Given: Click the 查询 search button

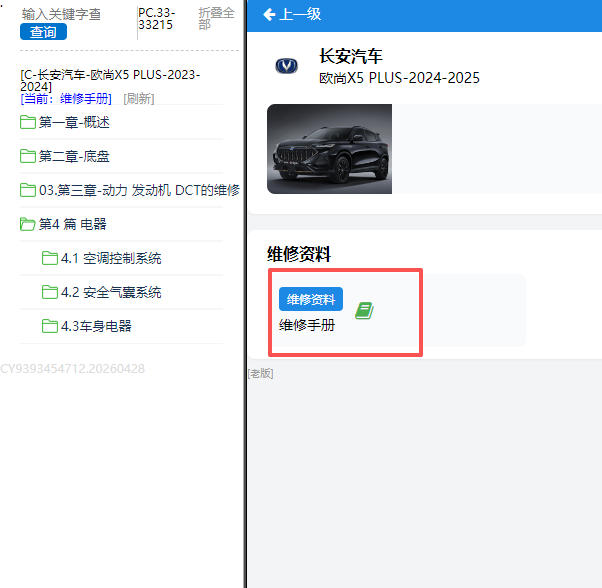Looking at the screenshot, I should 43,32.
